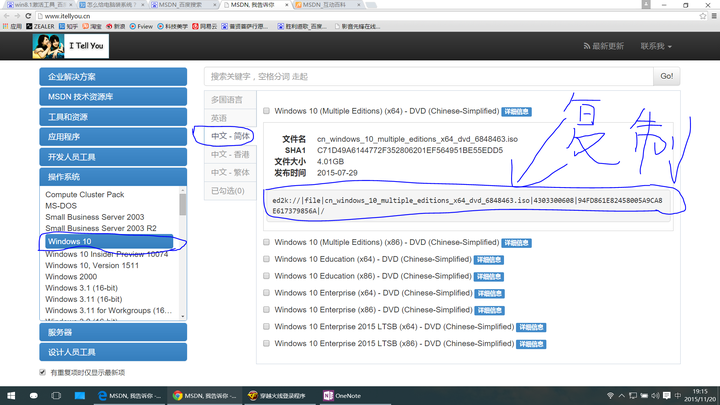Check Windows 10 Enterprise x64 checkbox

(x=266, y=293)
